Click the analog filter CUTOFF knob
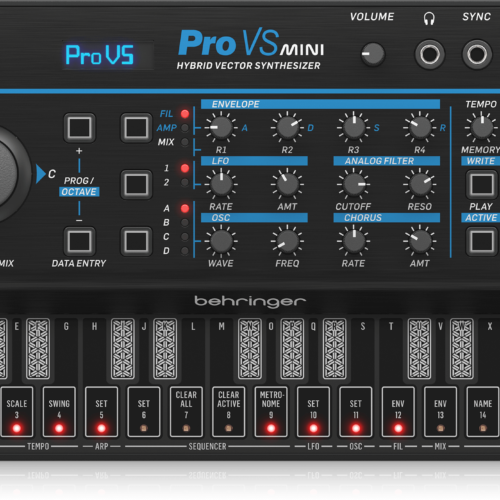500x500 pixels. click(354, 184)
